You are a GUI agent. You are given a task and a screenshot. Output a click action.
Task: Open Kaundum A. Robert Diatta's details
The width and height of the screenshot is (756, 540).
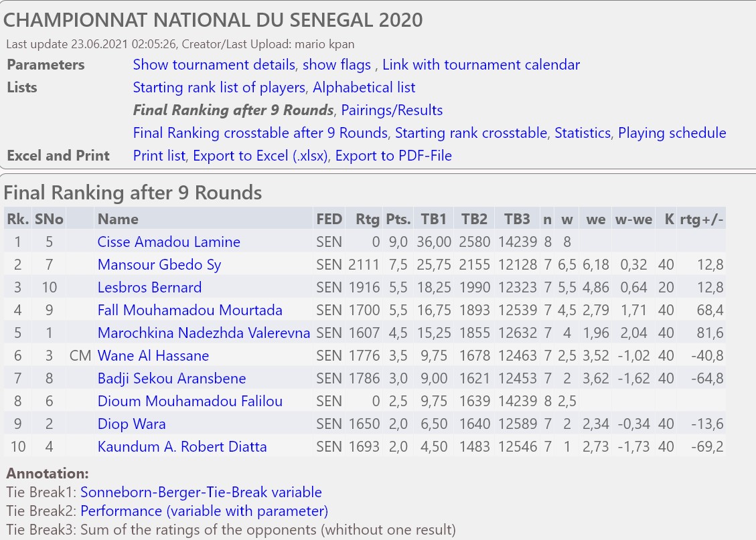181,446
